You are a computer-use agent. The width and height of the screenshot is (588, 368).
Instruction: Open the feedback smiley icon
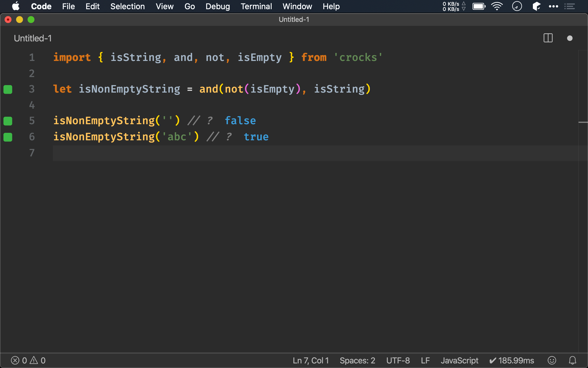(x=552, y=361)
